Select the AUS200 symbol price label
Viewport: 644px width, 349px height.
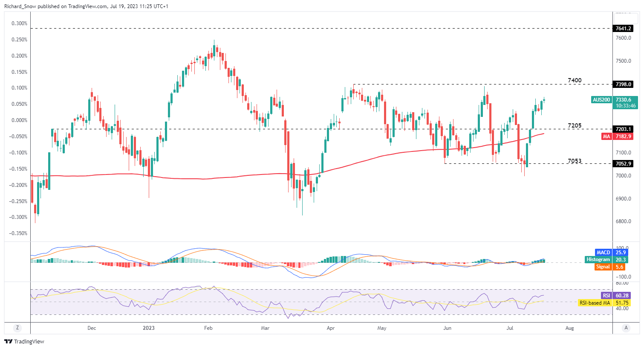(601, 100)
